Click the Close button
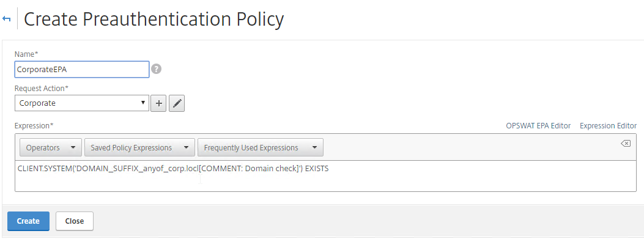644x239 pixels. click(75, 221)
